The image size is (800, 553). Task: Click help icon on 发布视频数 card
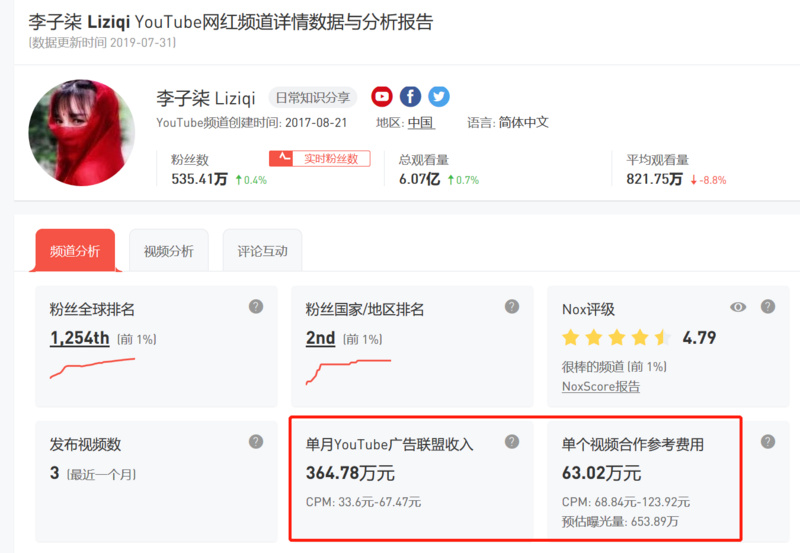[x=256, y=441]
